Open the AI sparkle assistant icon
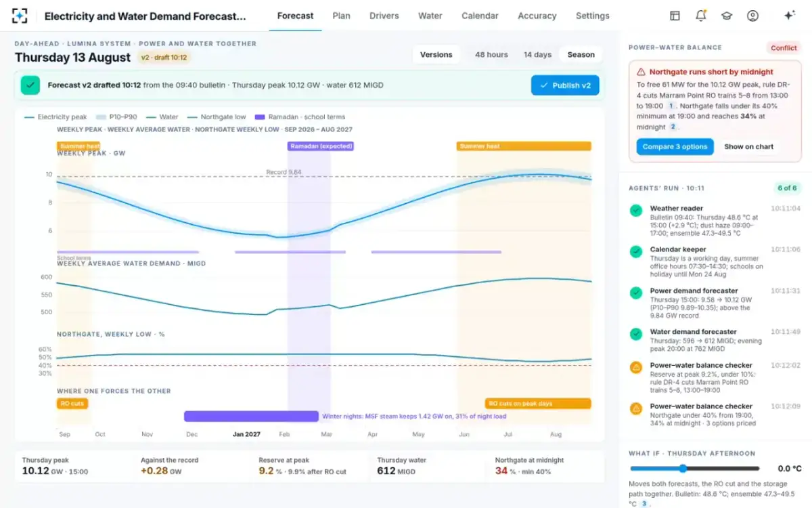The height and width of the screenshot is (508, 812). (789, 16)
